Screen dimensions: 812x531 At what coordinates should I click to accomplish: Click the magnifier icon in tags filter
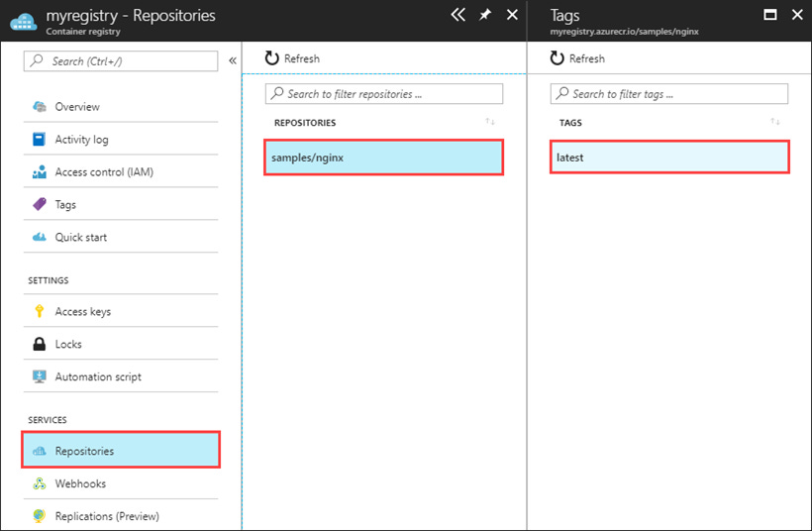(561, 93)
